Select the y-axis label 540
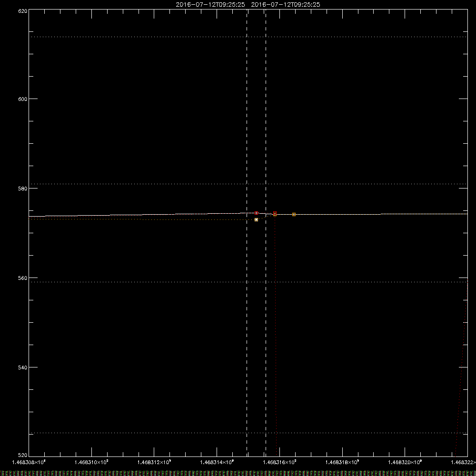Image resolution: width=476 pixels, height=476 pixels. click(x=23, y=367)
